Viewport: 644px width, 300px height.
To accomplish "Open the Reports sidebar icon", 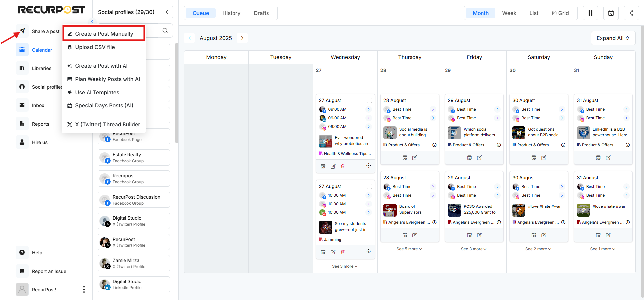I will click(22, 124).
